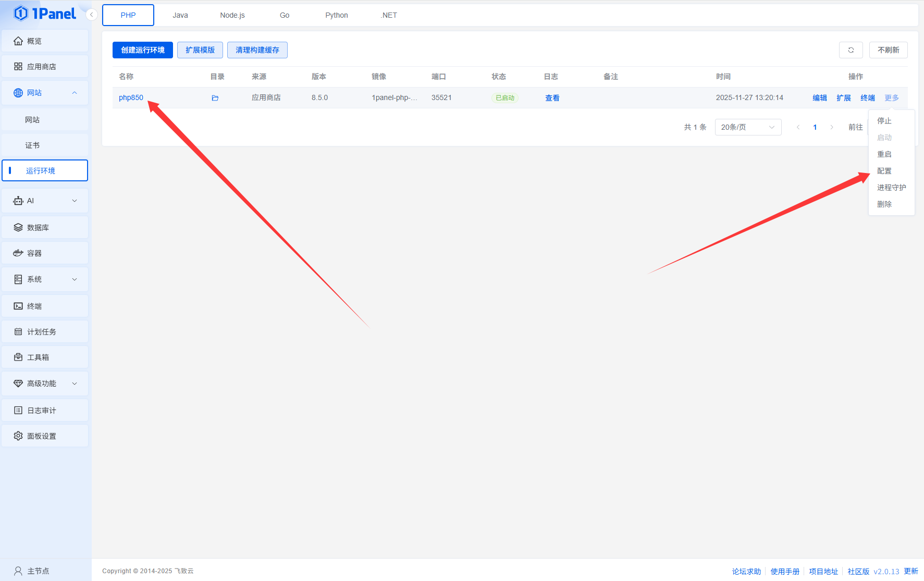
Task: Click 创建运行环境 button
Action: [x=142, y=50]
